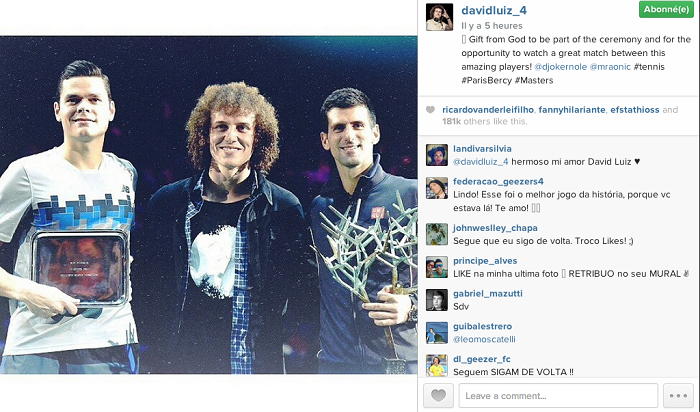Open davidluiz_4 profile avatar
The width and height of the screenshot is (700, 412).
pyautogui.click(x=439, y=17)
